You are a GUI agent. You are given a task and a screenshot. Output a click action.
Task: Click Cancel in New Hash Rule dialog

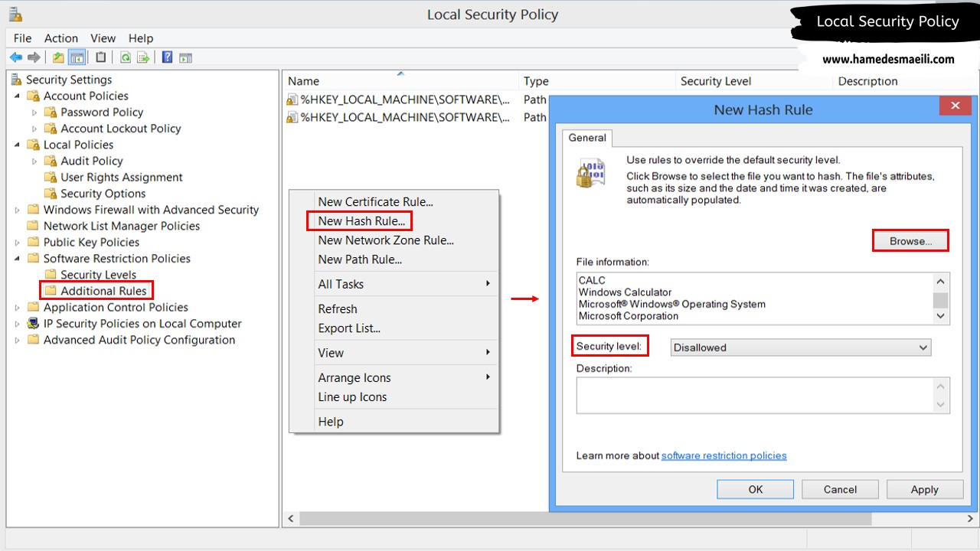840,490
